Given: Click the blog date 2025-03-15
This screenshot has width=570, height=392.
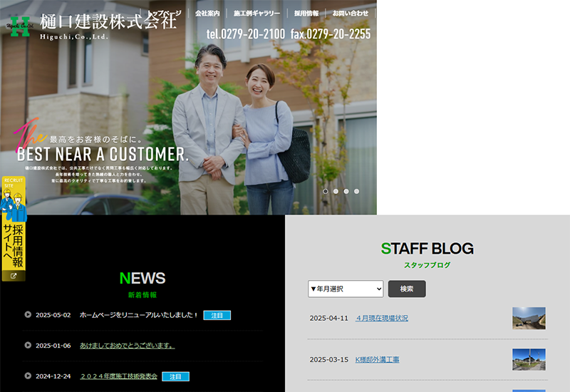Looking at the screenshot, I should coord(329,360).
